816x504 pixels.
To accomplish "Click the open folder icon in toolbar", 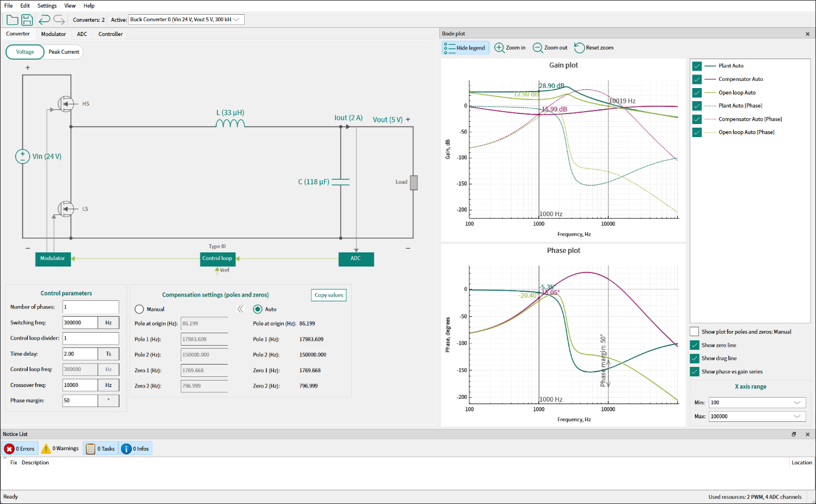I will 12,20.
